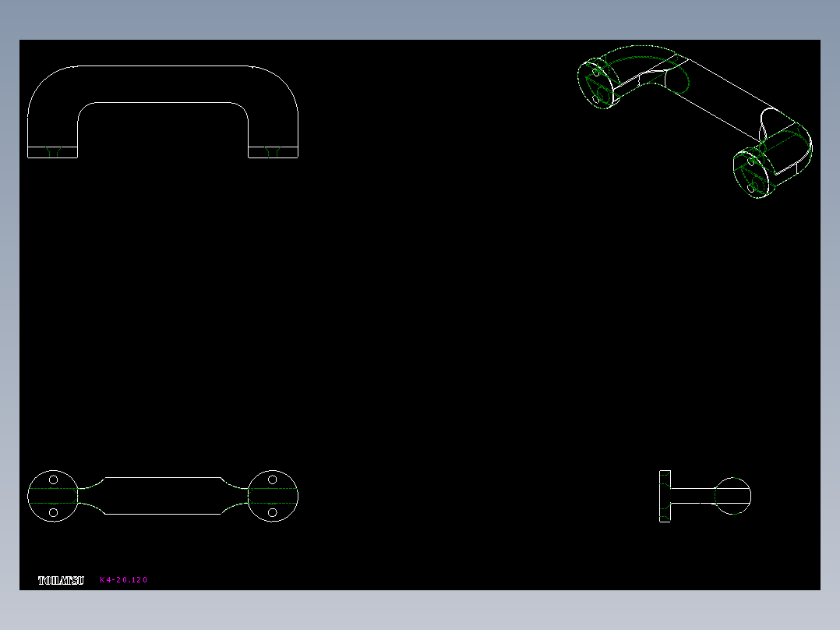Pick the top screw hole in the right round flange

tap(272, 480)
